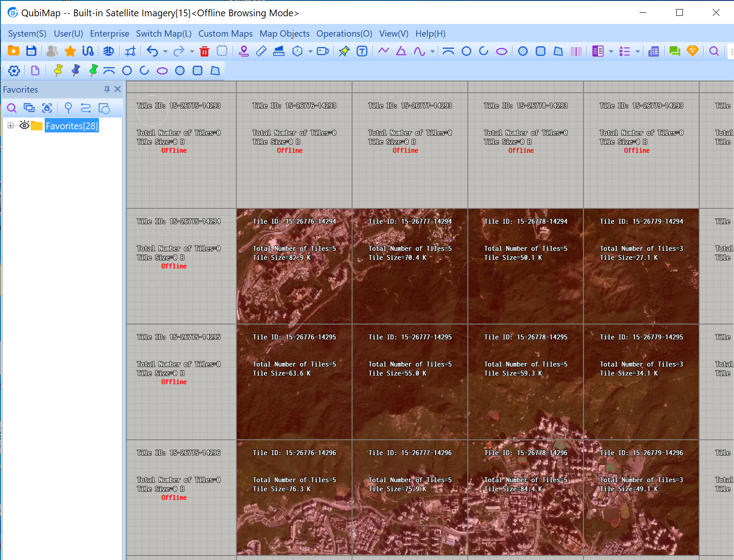Click the orange star favorites icon
The width and height of the screenshot is (734, 560).
point(70,51)
